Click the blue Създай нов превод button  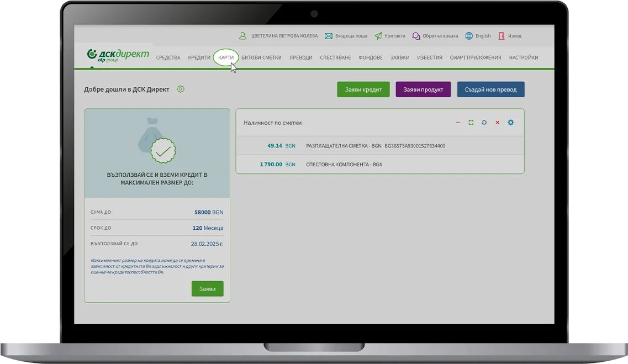tap(490, 89)
